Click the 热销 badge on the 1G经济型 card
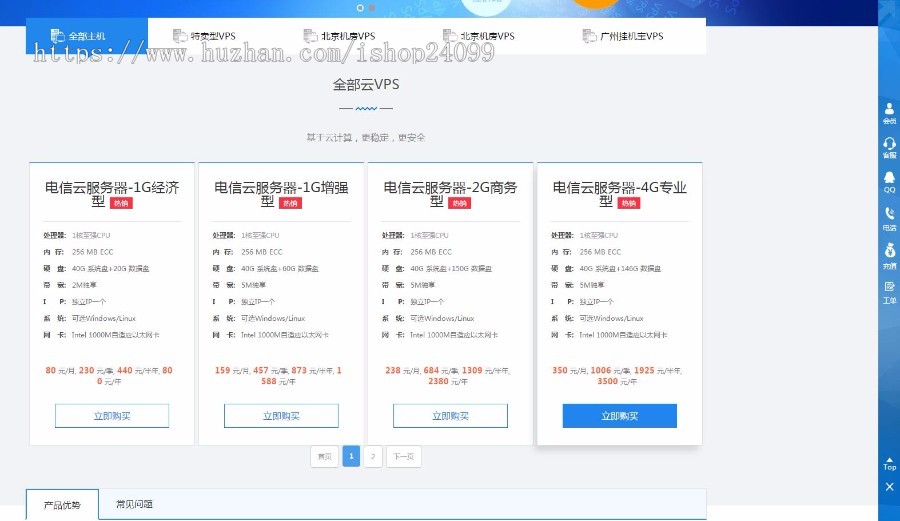900x521 pixels. click(x=121, y=203)
